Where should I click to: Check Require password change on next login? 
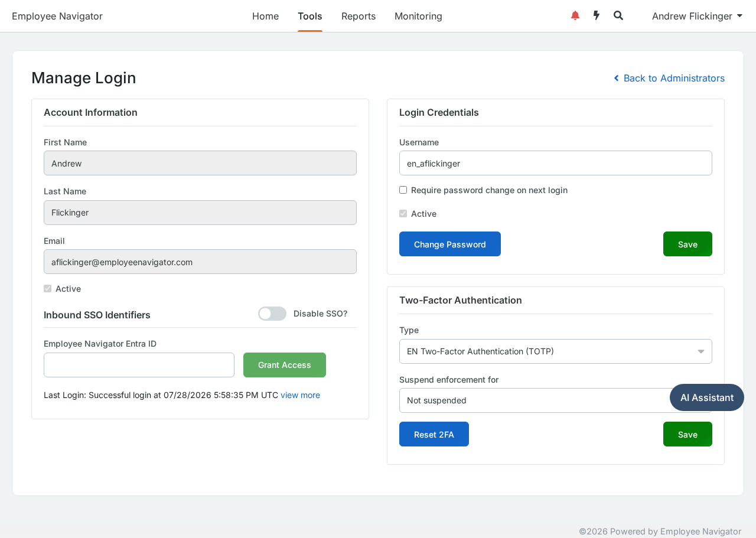403,190
